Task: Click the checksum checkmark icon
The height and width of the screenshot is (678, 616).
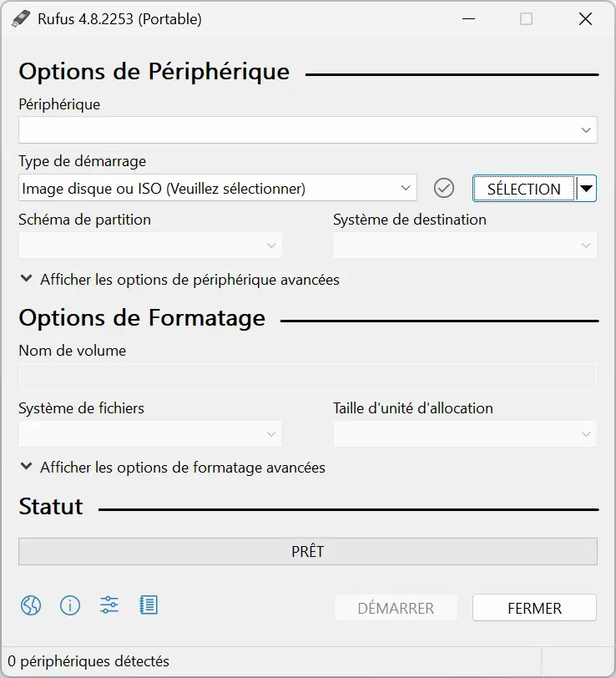Action: [x=443, y=188]
